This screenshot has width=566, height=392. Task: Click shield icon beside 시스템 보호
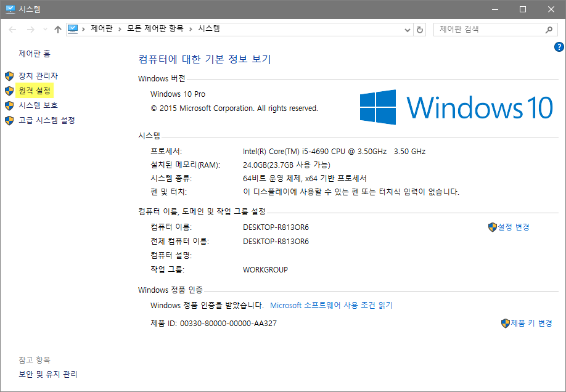pos(9,105)
